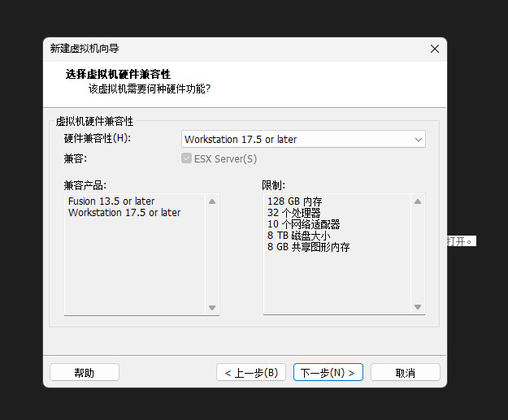Choose the 10 个网络适配器 entry
Screen dimensions: 508x420
[303, 224]
